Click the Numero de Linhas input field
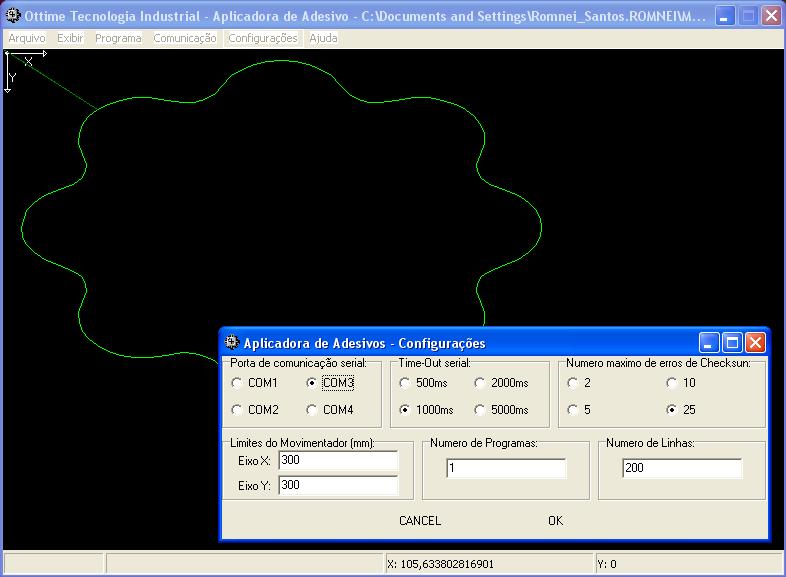786x577 pixels. pyautogui.click(x=683, y=468)
